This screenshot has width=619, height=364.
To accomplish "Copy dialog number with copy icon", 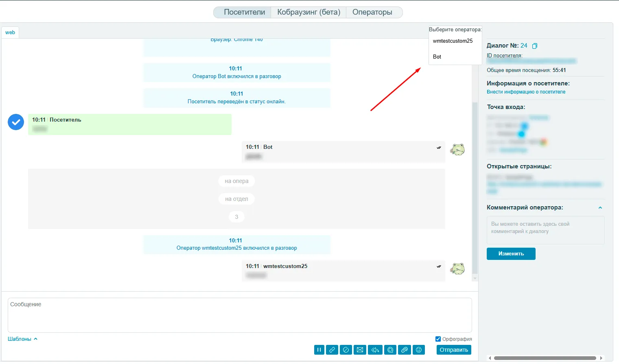I will [535, 46].
